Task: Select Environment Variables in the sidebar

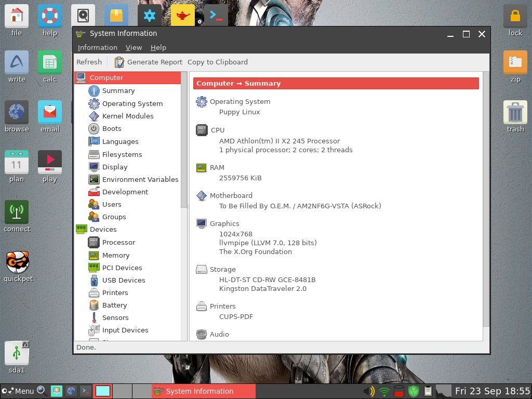Action: point(140,179)
